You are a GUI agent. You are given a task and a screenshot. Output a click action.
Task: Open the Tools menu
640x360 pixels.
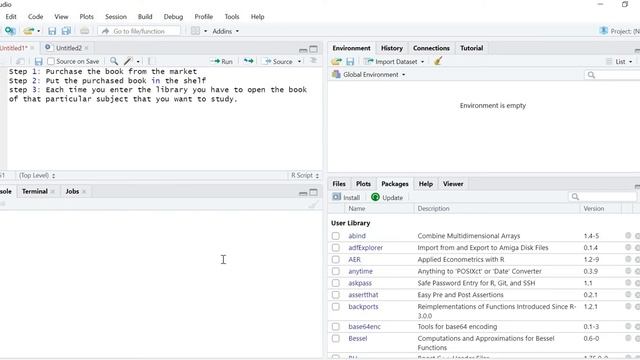pyautogui.click(x=231, y=17)
